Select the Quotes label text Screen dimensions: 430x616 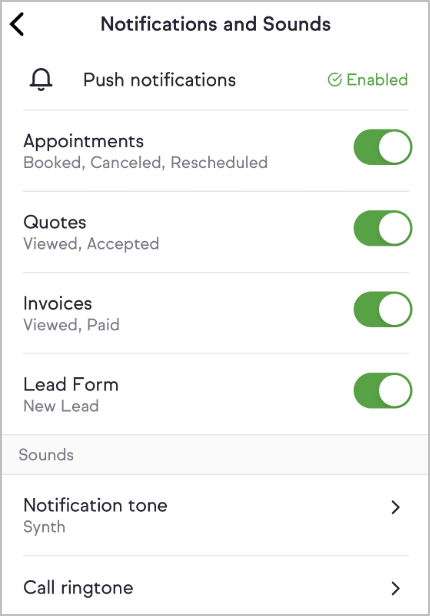55,222
